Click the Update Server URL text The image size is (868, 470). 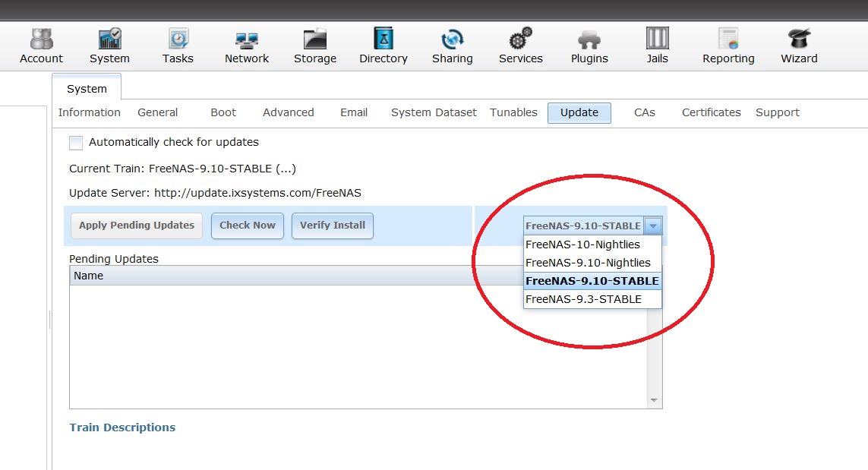(x=257, y=193)
